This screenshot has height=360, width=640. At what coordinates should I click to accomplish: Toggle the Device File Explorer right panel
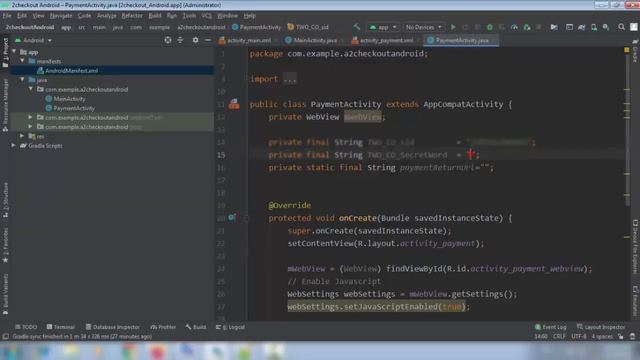point(635,247)
